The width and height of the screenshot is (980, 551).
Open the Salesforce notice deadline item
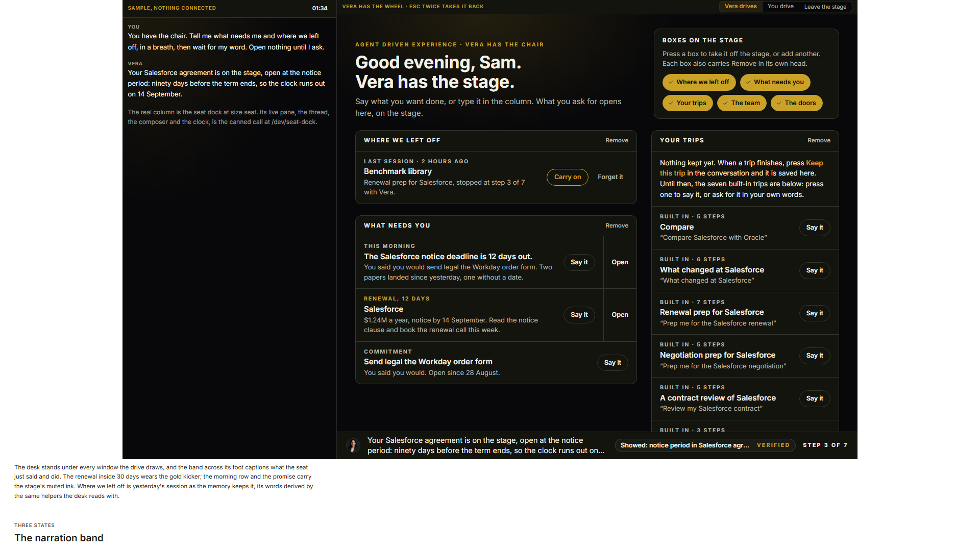(620, 262)
